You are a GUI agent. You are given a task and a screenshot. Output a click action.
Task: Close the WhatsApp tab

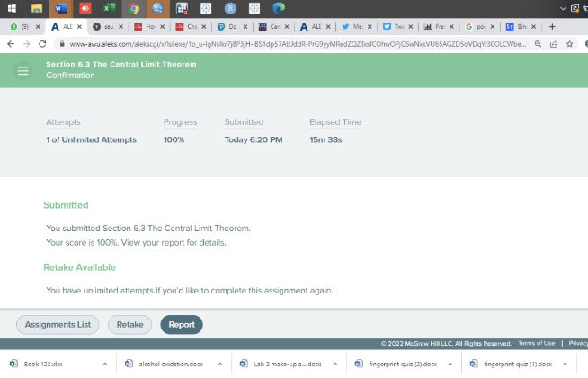pyautogui.click(x=38, y=27)
